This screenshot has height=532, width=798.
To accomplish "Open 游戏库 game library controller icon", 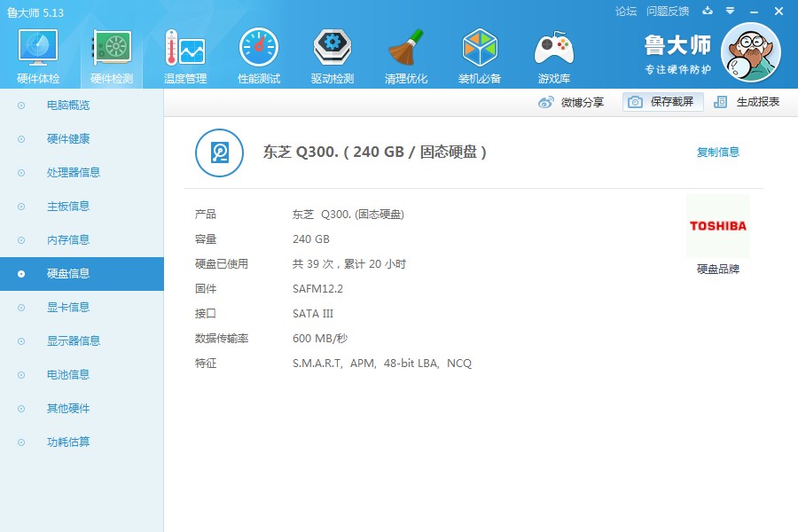I will [553, 56].
